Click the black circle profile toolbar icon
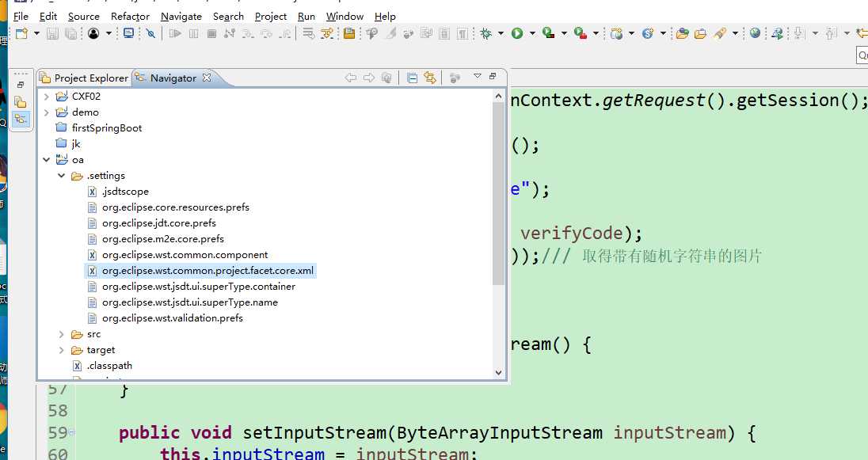The width and height of the screenshot is (868, 460). point(93,34)
